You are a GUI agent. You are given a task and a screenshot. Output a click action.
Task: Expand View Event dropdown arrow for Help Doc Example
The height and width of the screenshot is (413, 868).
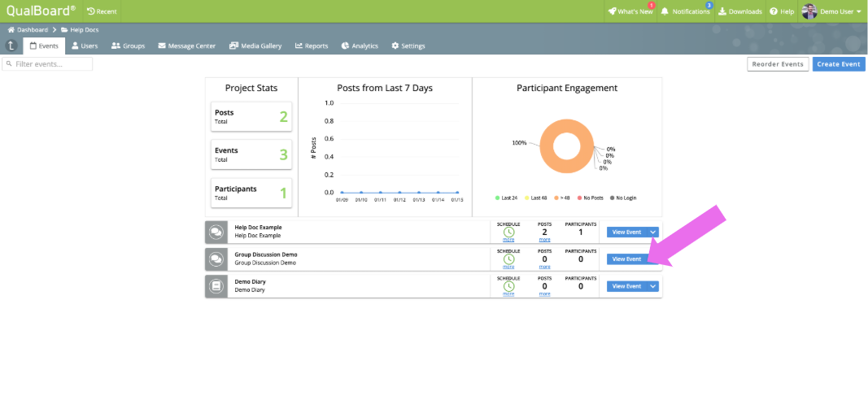coord(653,233)
